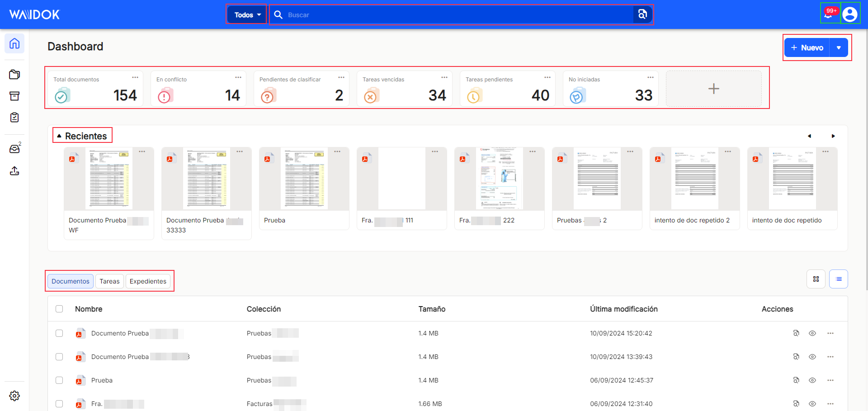868x411 pixels.
Task: Preview first Documento Prueba with eye icon
Action: [x=812, y=333]
